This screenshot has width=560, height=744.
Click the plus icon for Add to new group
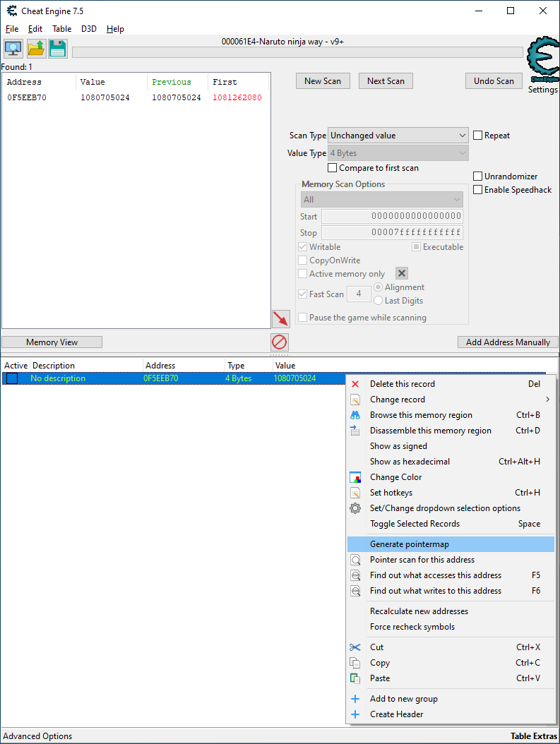point(355,699)
